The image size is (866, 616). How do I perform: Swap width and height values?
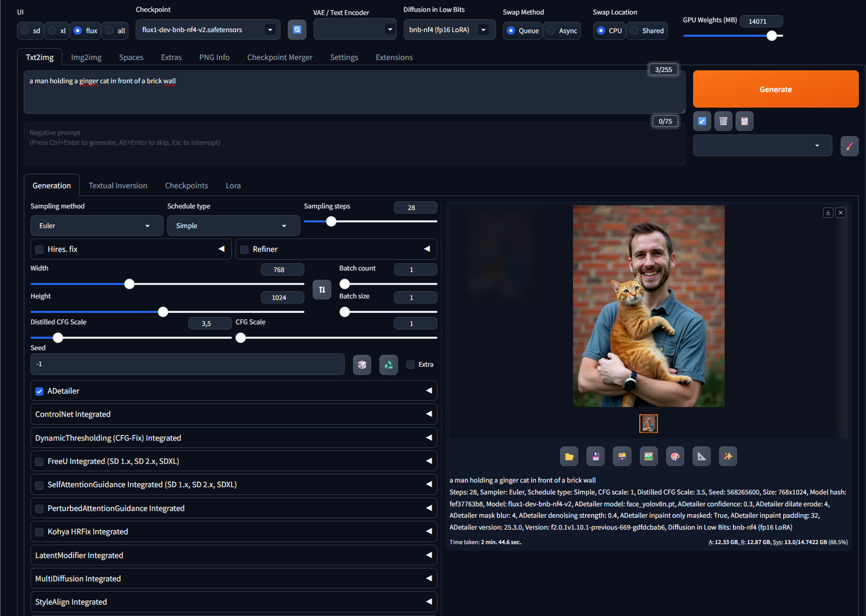(322, 289)
